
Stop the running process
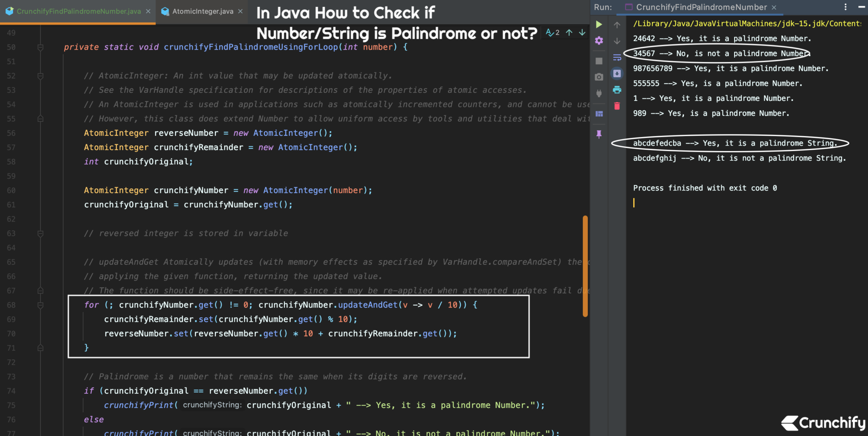click(599, 61)
